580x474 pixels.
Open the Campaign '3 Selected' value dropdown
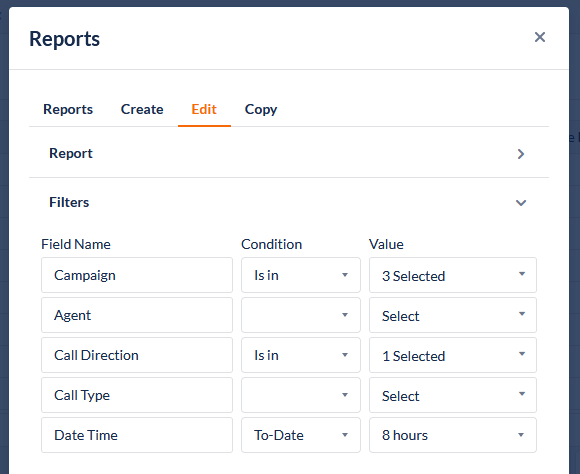(453, 275)
